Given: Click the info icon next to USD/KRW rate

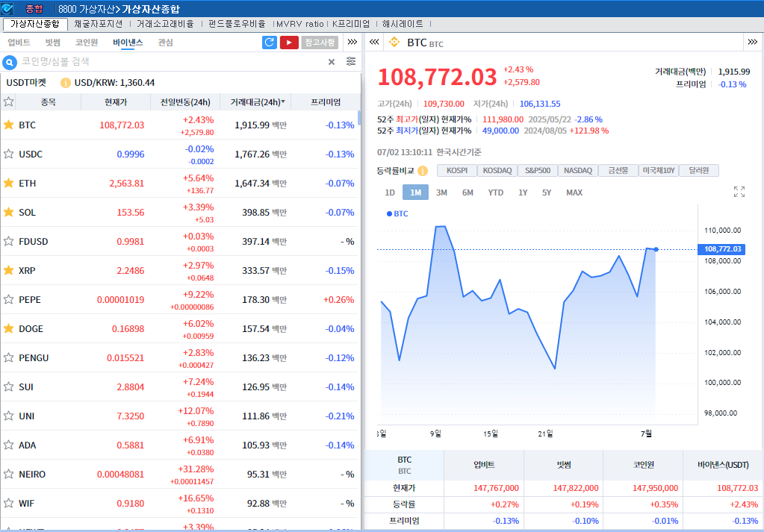Looking at the screenshot, I should [x=66, y=83].
